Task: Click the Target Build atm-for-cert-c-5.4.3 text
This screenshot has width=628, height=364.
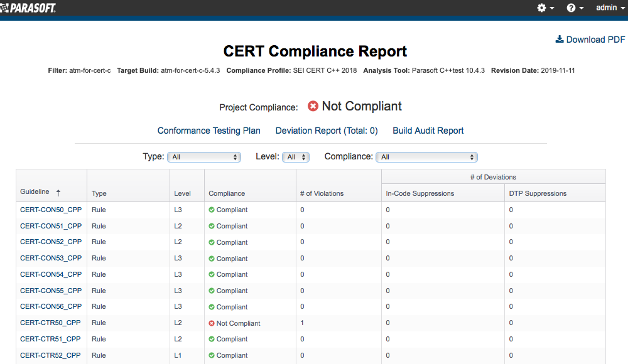Action: (168, 70)
